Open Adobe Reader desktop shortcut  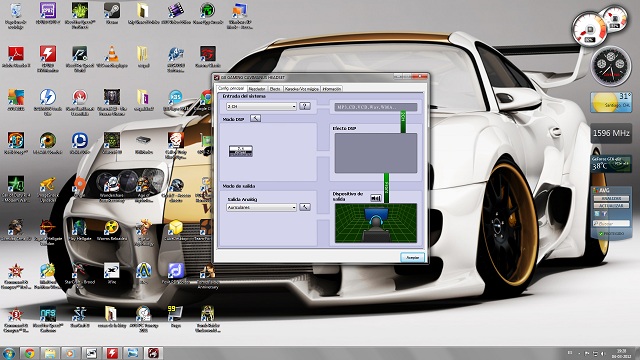(16, 57)
